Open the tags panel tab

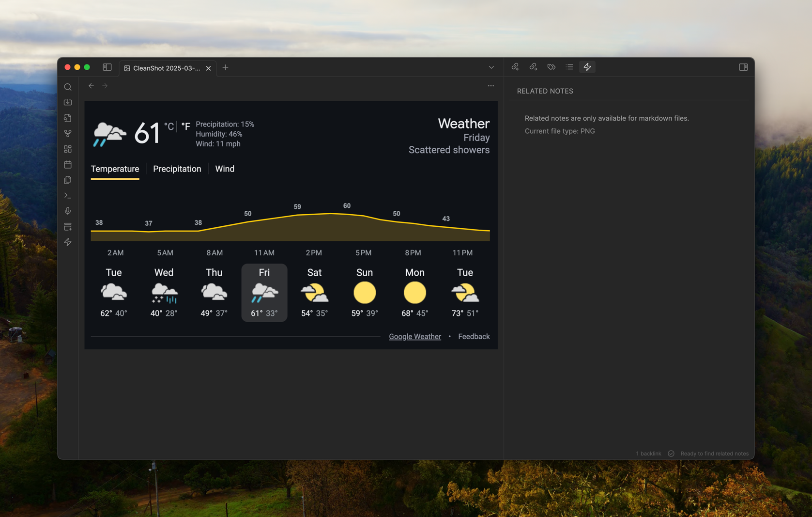pos(551,67)
